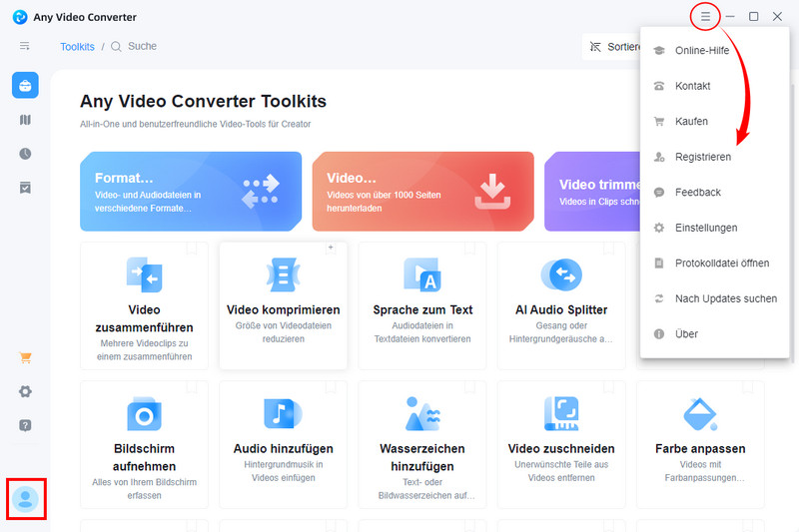
Task: Open settings gear in left sidebar
Action: pyautogui.click(x=25, y=391)
